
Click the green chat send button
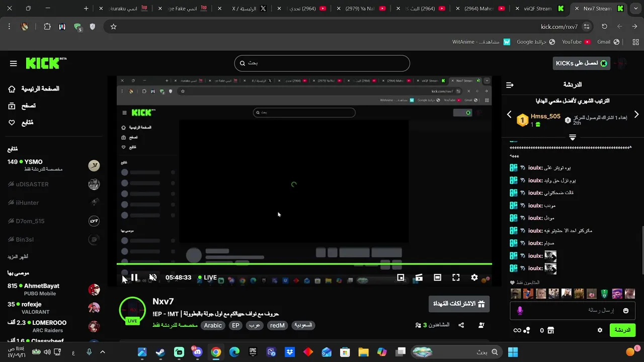(x=622, y=330)
